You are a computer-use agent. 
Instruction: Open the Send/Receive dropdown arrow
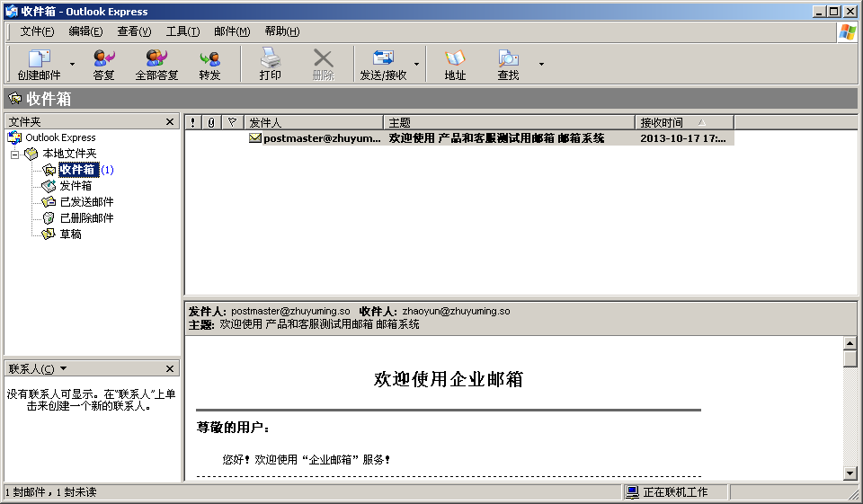[416, 65]
